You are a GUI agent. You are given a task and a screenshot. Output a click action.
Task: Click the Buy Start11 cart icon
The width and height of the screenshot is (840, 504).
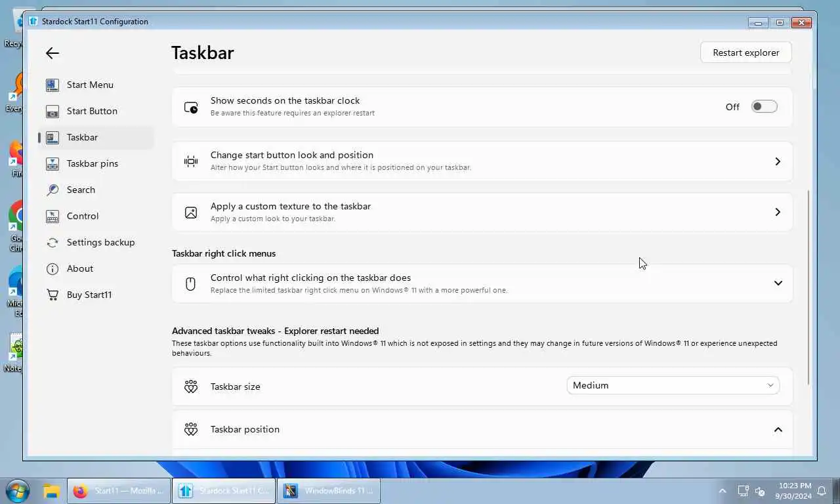click(x=52, y=295)
